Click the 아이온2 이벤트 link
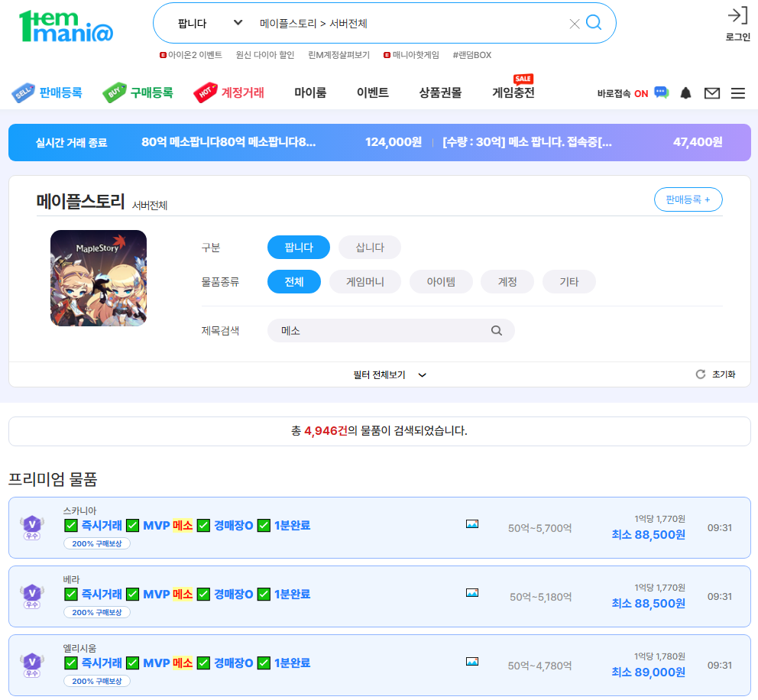 (191, 54)
